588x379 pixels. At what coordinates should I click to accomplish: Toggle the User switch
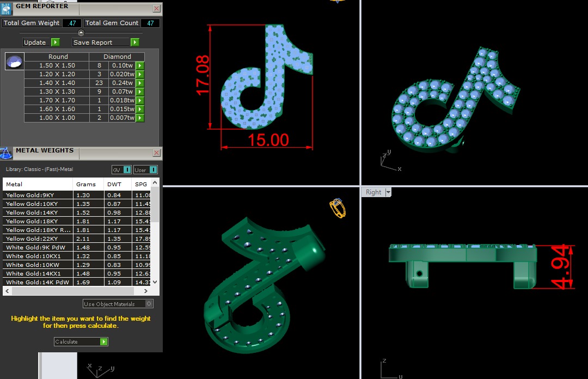[154, 170]
